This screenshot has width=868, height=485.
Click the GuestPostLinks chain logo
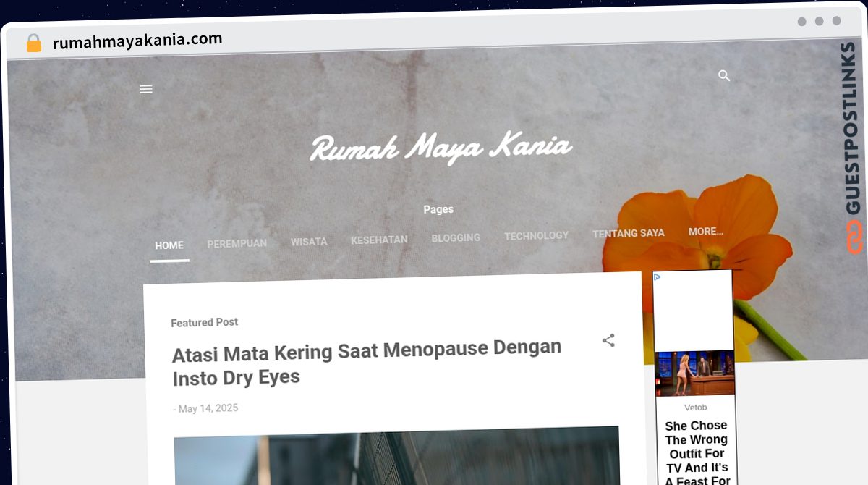coord(855,237)
